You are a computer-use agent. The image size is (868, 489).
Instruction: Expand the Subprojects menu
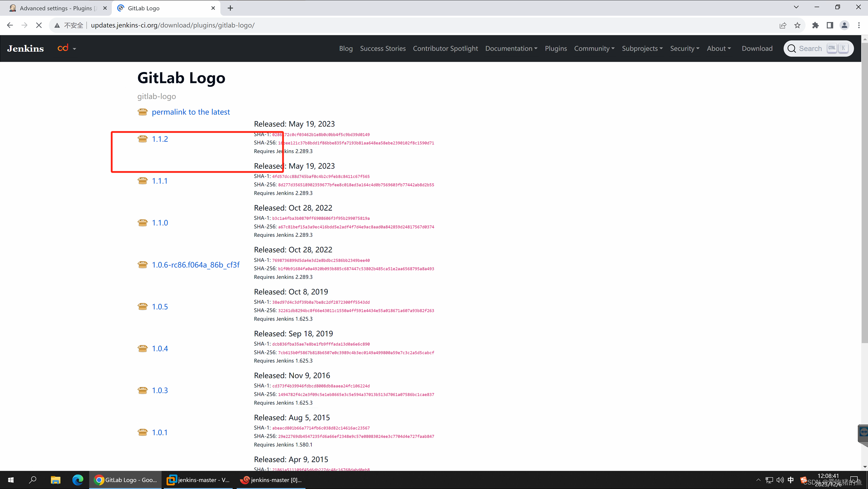click(642, 49)
